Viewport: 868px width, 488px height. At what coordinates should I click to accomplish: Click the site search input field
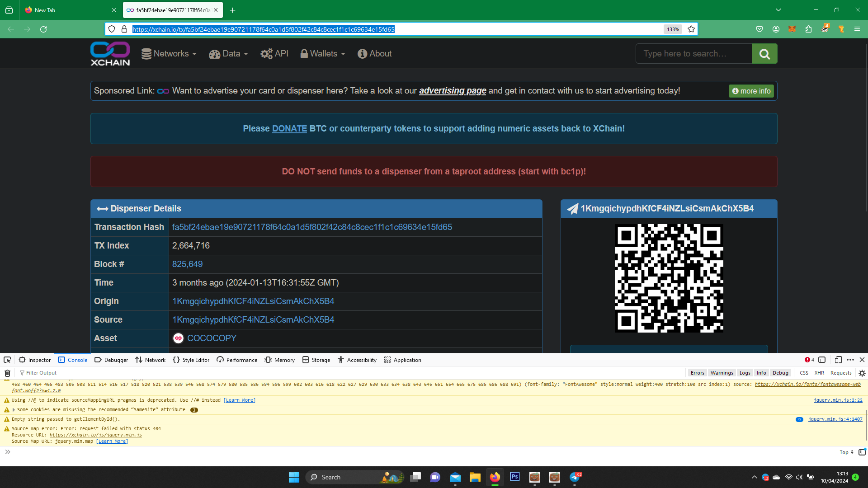[x=693, y=54]
